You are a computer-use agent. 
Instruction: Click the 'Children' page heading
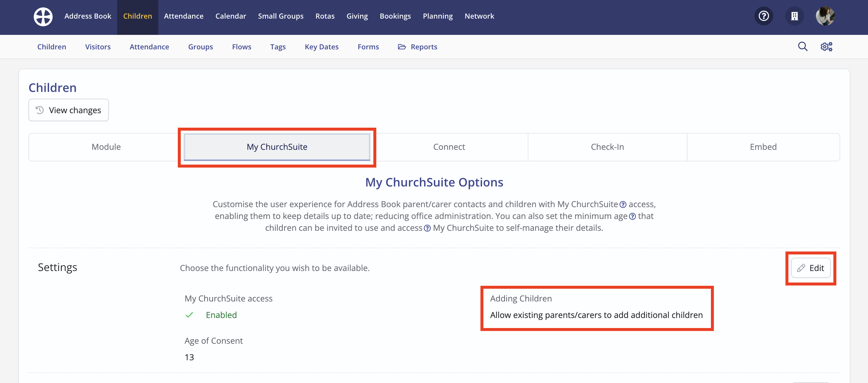click(x=53, y=87)
